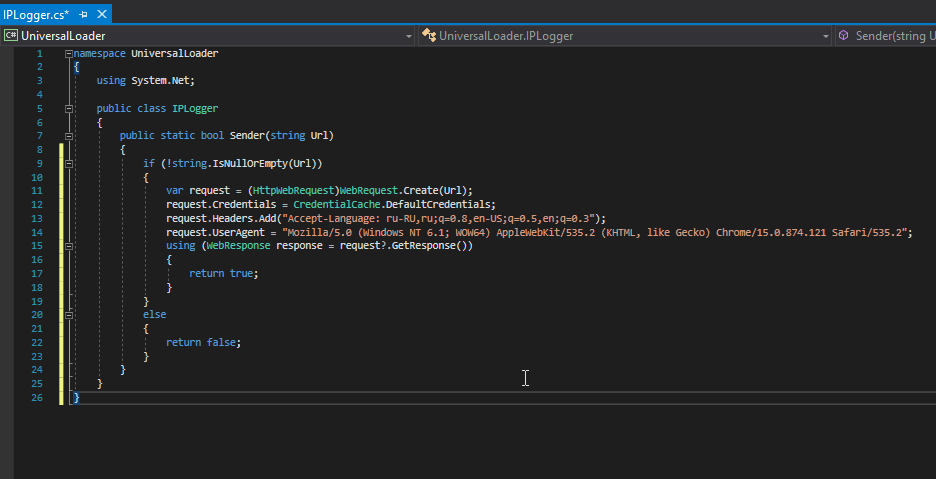
Task: Pin the IPLogger.cs tab
Action: click(83, 15)
